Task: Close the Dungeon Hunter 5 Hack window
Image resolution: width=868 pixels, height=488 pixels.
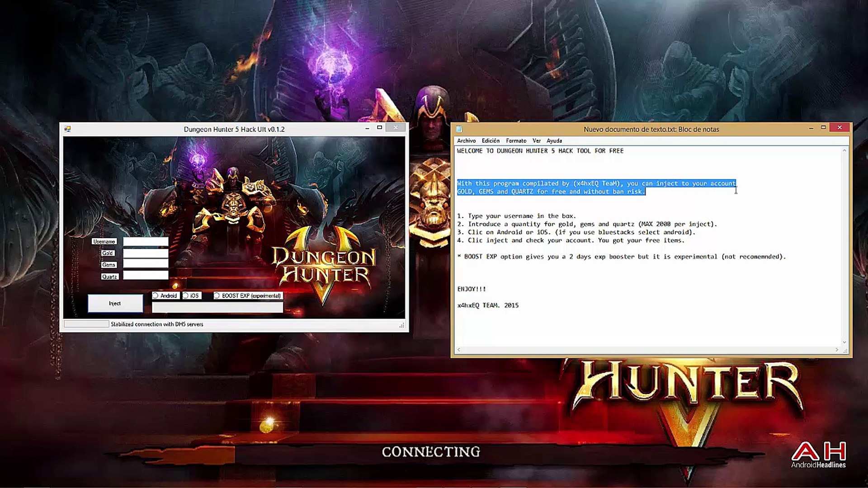Action: (x=396, y=127)
